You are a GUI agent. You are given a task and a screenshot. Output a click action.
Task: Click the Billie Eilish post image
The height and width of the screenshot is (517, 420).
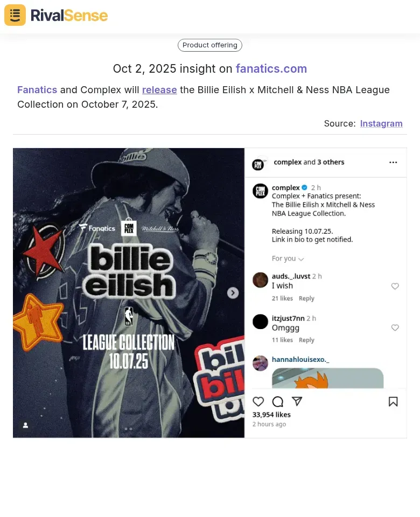click(x=129, y=293)
